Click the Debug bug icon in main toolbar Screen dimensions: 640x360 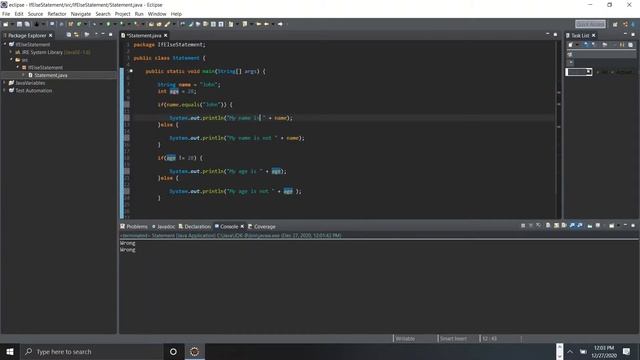pos(95,24)
